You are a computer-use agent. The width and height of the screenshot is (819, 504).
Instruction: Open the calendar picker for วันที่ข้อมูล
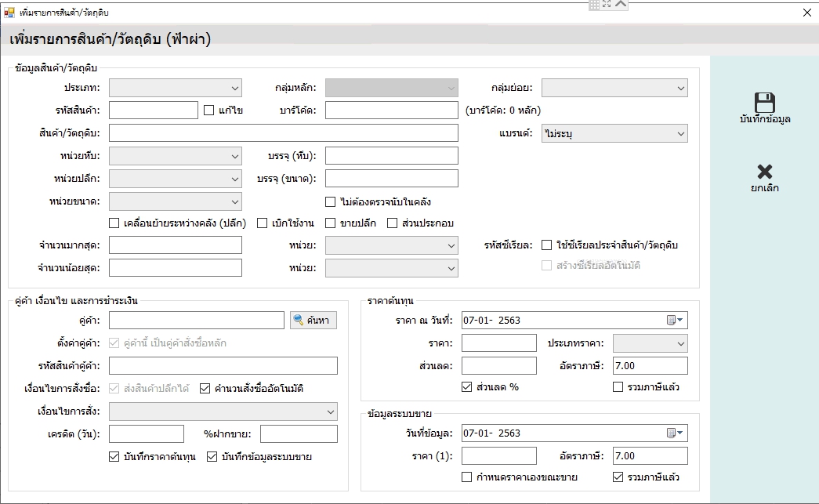point(675,433)
